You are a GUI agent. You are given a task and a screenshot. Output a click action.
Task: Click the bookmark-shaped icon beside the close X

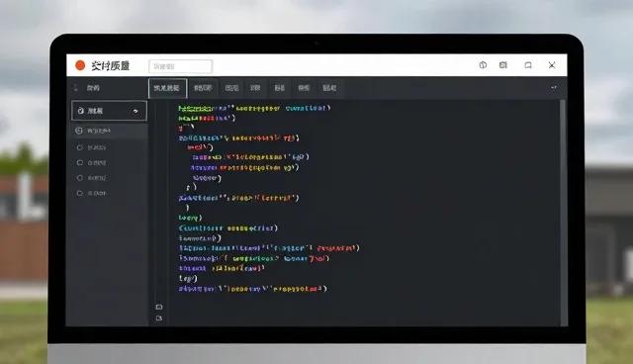click(528, 65)
